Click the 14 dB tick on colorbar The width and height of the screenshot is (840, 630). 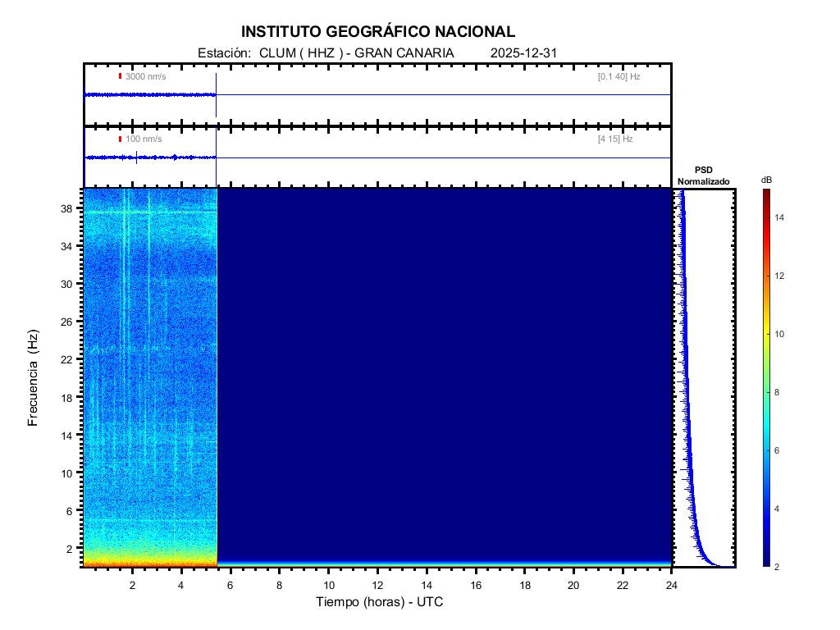(x=781, y=217)
